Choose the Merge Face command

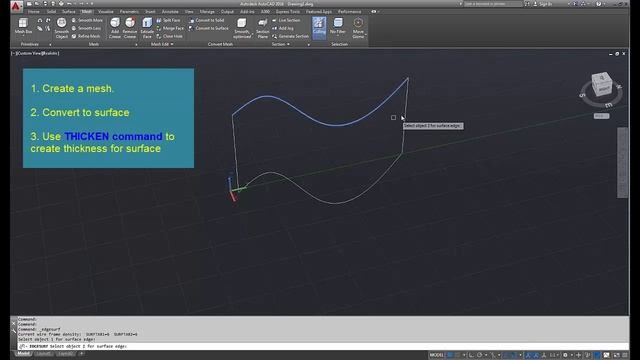pos(170,28)
